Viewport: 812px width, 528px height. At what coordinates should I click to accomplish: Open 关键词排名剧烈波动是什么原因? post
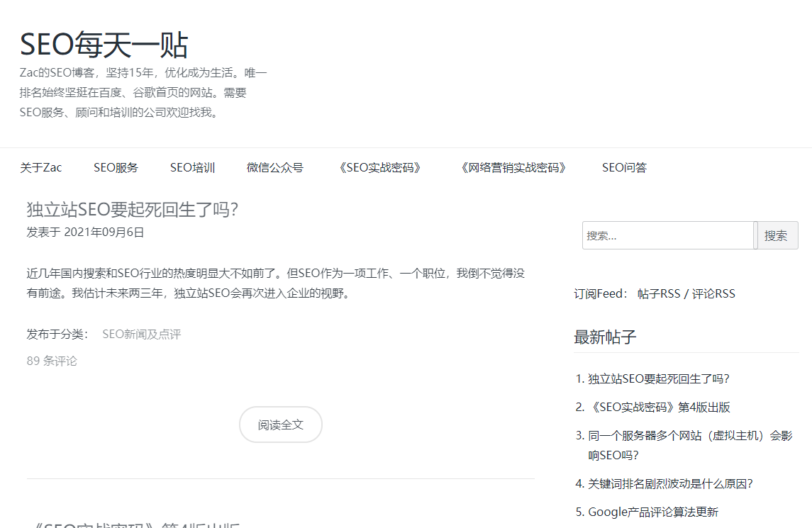[x=669, y=483]
